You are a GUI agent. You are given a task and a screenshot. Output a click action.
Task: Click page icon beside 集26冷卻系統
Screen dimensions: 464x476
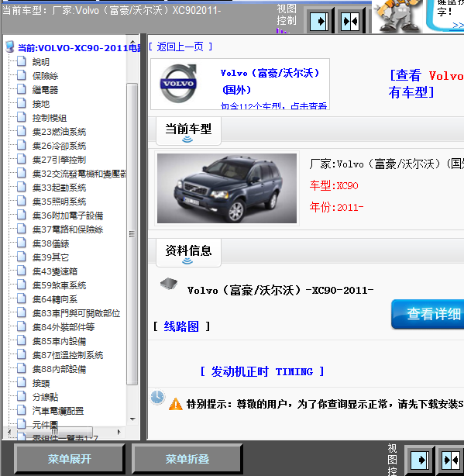22,145
